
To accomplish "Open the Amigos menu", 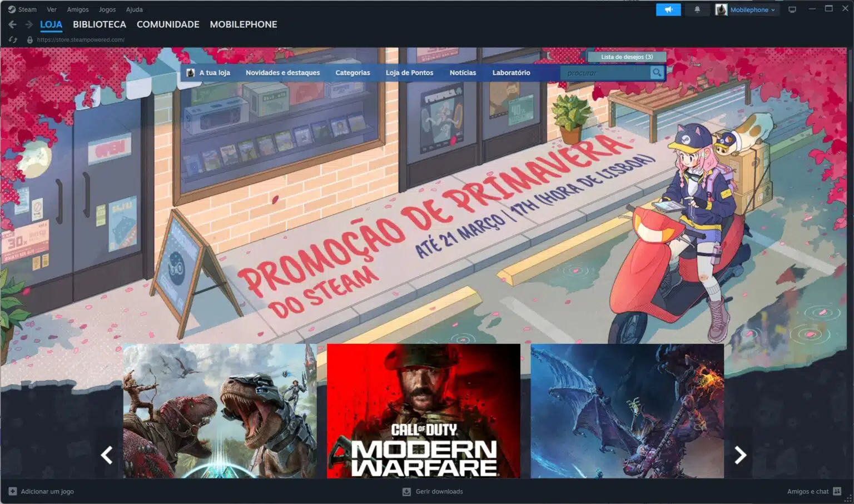I will [78, 9].
